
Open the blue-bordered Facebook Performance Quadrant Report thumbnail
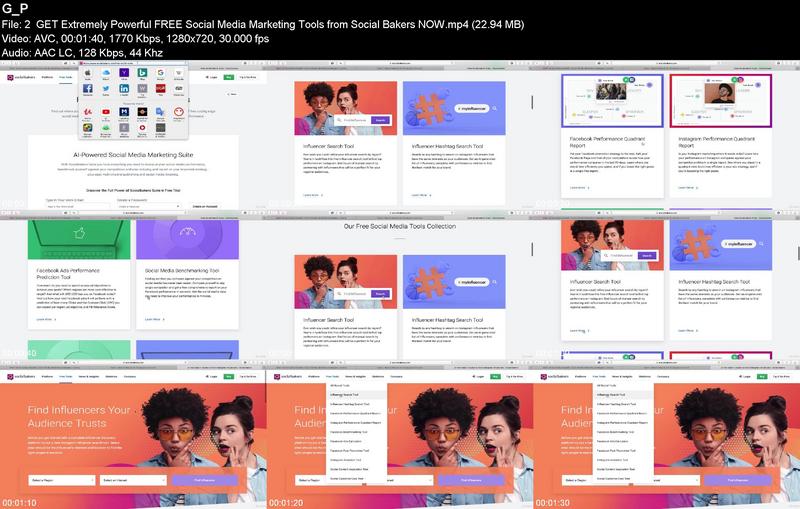pyautogui.click(x=612, y=100)
